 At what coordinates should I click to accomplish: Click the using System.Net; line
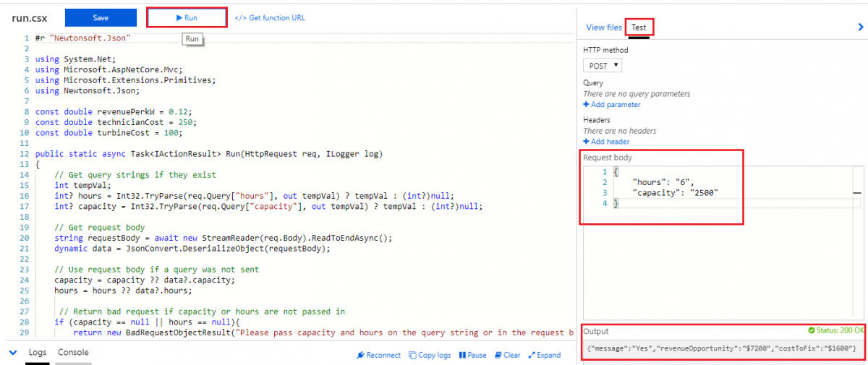pyautogui.click(x=75, y=59)
